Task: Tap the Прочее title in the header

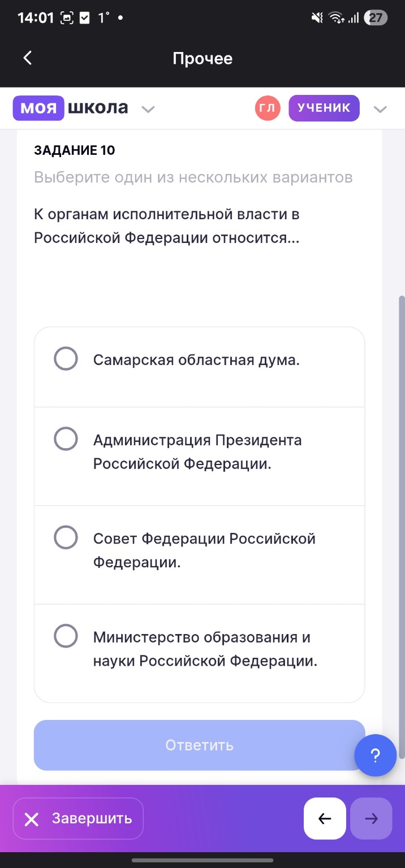Action: point(202,58)
